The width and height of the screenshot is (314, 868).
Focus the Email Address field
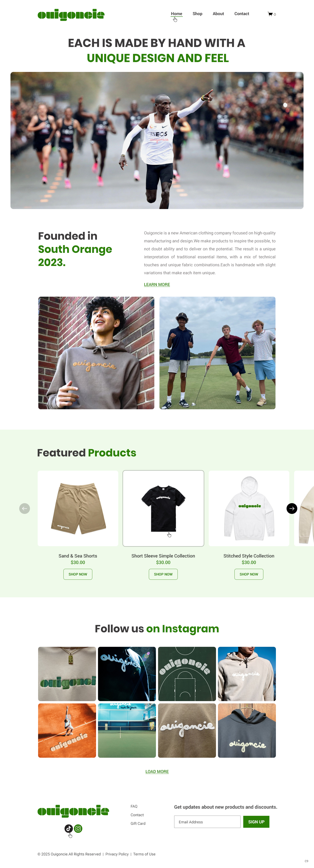[207, 821]
